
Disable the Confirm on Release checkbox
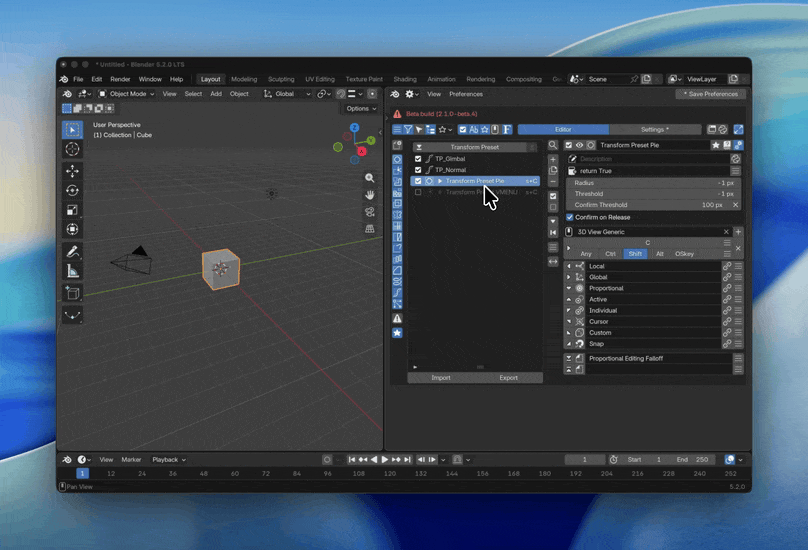pos(569,217)
